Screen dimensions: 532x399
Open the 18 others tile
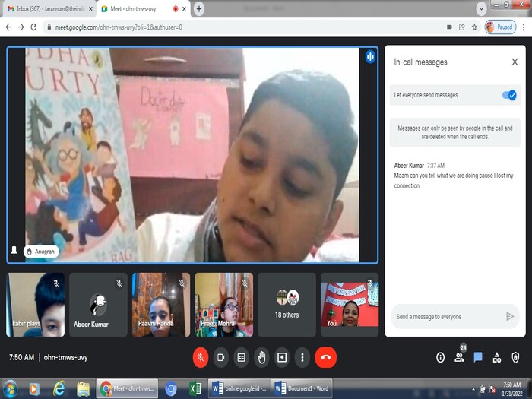pos(287,305)
